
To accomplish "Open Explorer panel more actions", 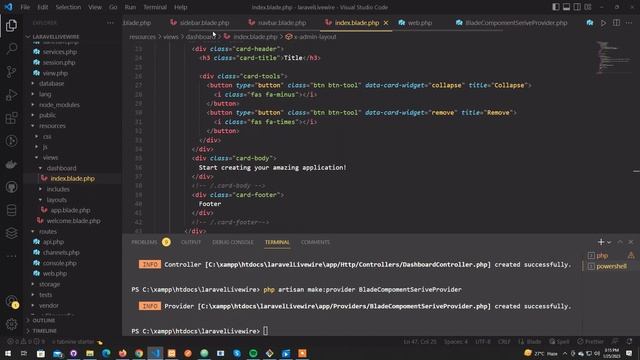I will pyautogui.click(x=110, y=23).
